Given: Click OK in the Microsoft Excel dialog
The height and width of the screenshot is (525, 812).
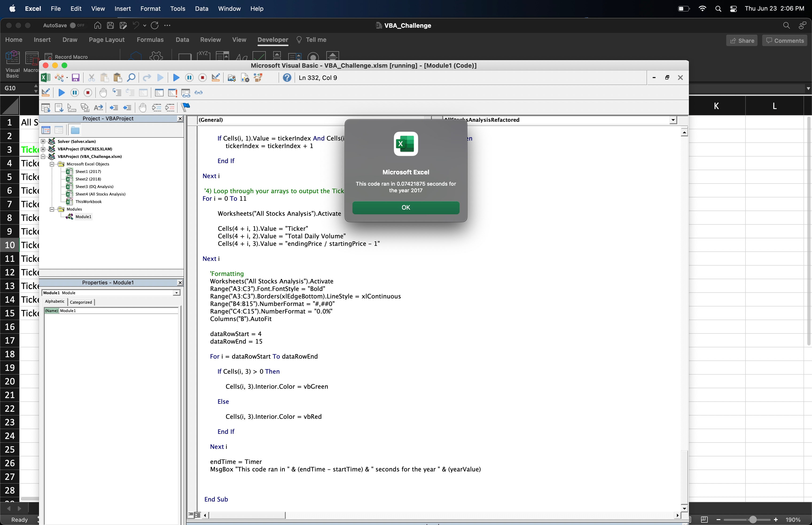Looking at the screenshot, I should point(406,207).
